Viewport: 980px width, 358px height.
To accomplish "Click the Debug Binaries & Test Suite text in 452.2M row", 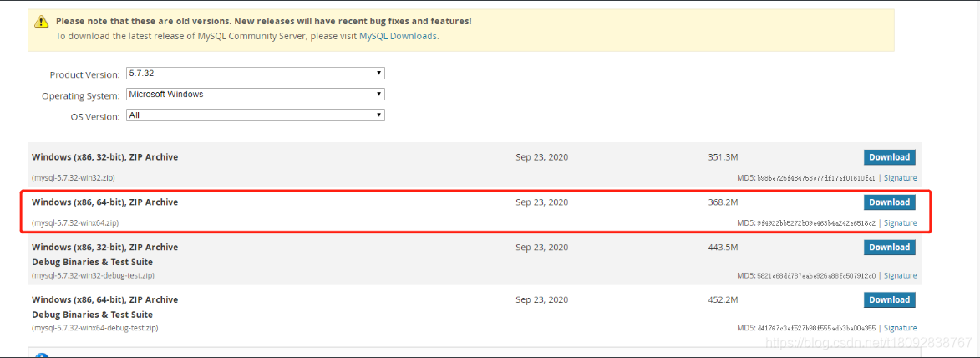I will [x=93, y=315].
